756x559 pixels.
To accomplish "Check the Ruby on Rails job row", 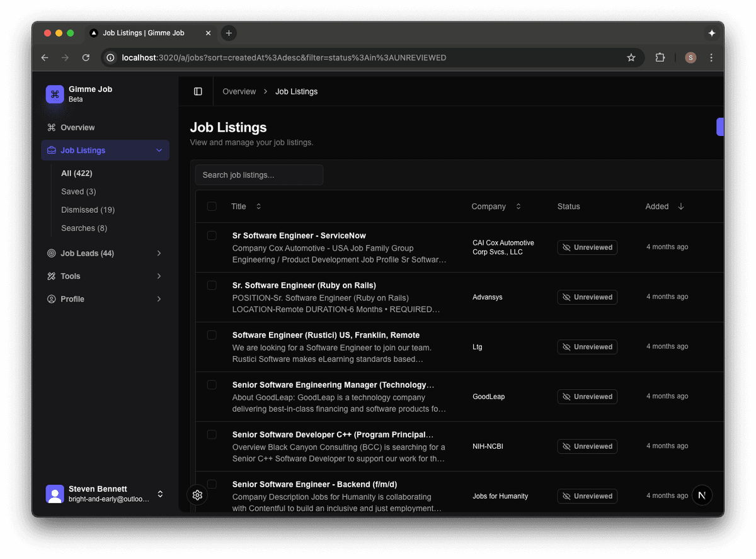I will tap(212, 285).
